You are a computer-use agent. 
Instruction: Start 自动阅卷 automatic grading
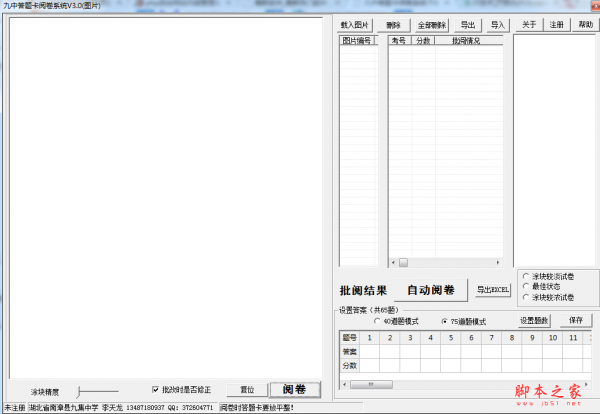point(430,290)
